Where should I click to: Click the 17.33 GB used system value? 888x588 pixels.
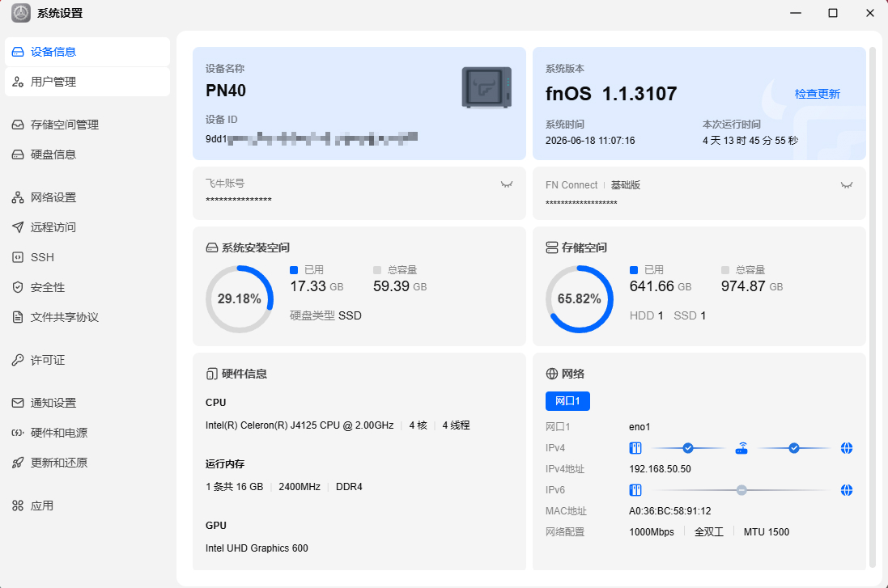pos(317,286)
